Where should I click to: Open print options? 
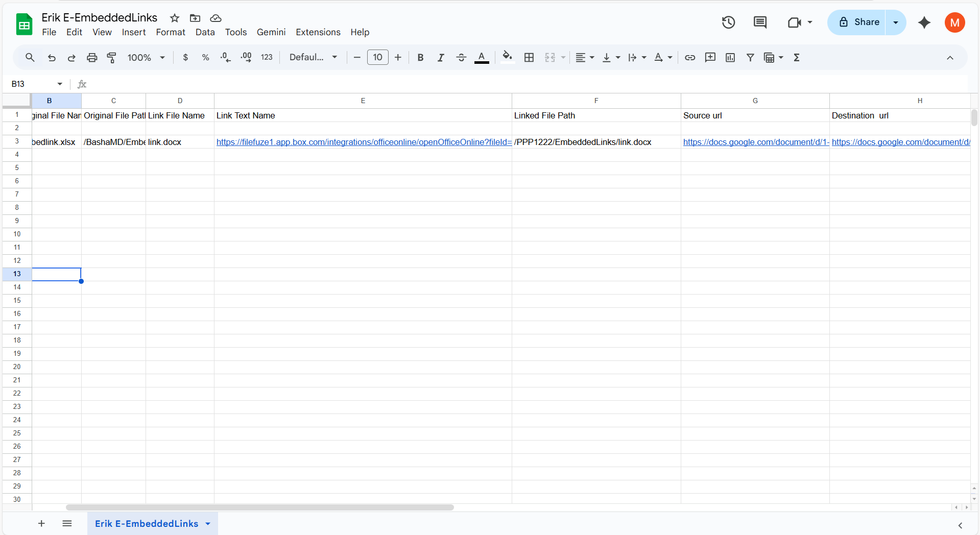tap(91, 57)
